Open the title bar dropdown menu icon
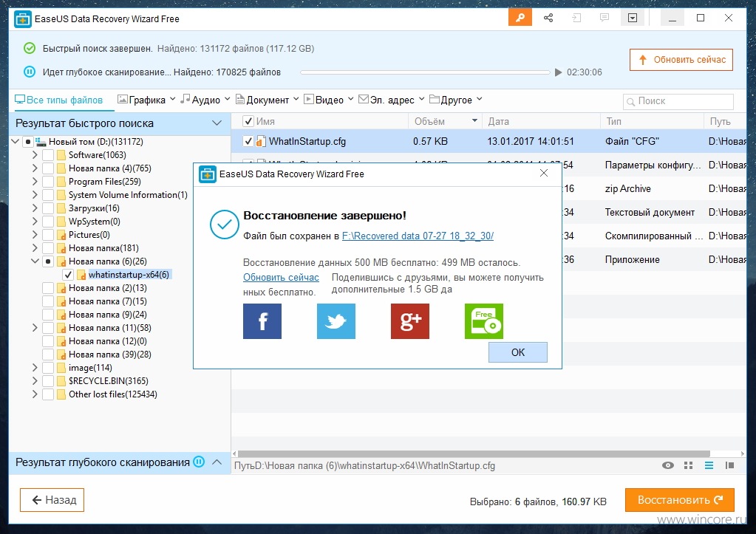This screenshot has width=756, height=534. click(633, 18)
